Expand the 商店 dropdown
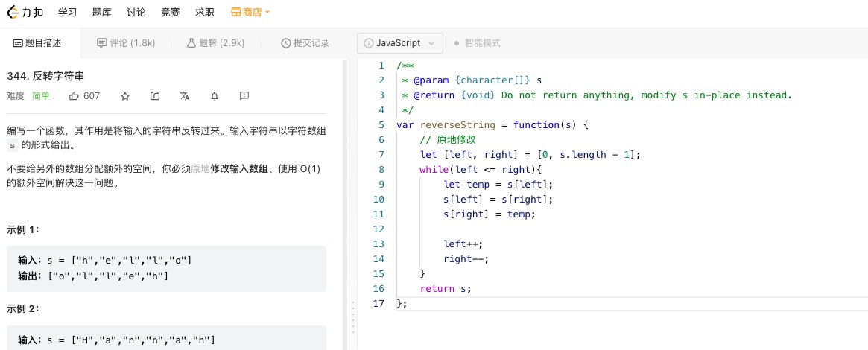 point(250,12)
